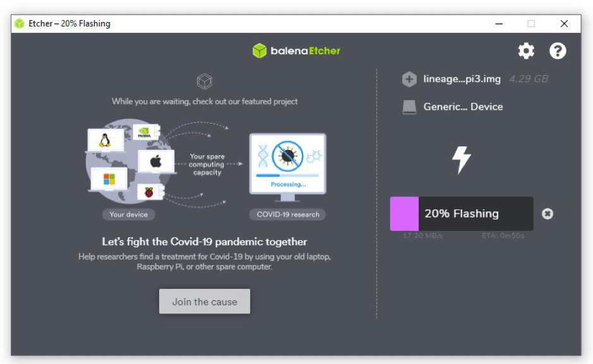
Task: Click the 4.29 GB image size text
Action: [529, 79]
